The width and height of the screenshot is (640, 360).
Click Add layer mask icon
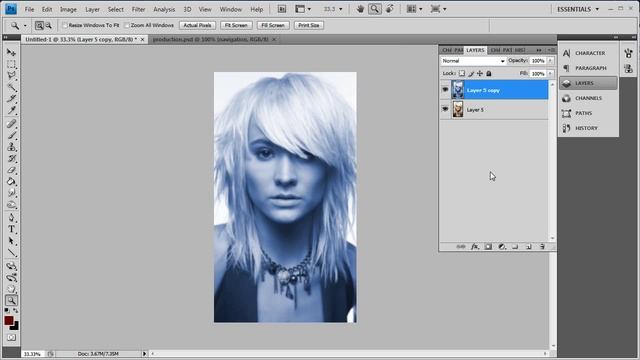click(488, 247)
